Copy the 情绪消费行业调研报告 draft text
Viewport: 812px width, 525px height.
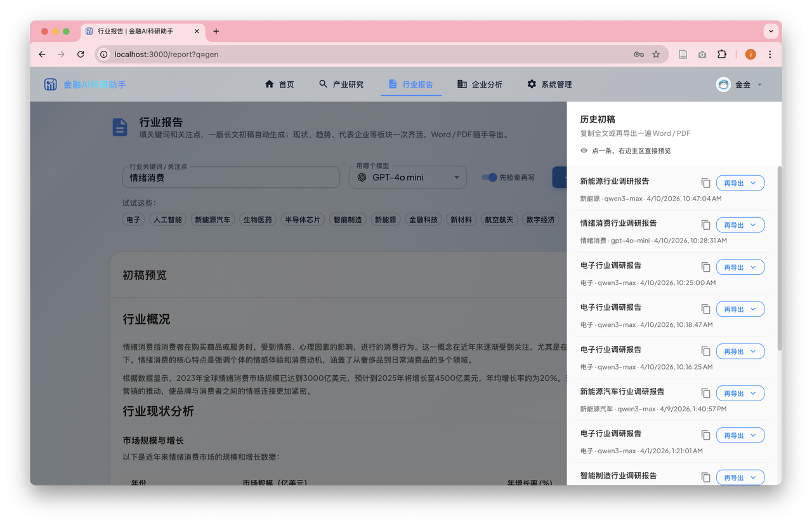705,225
